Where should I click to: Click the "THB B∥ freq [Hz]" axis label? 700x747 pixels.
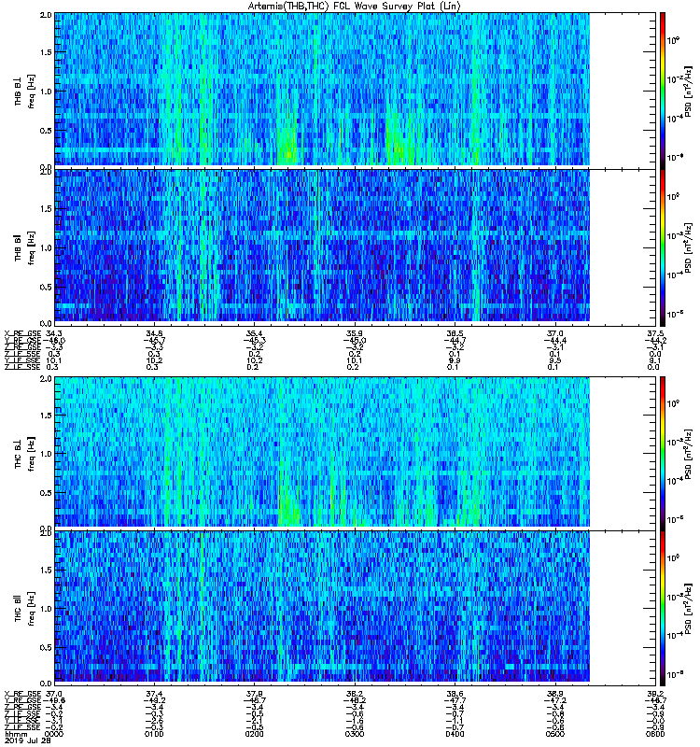coord(24,247)
